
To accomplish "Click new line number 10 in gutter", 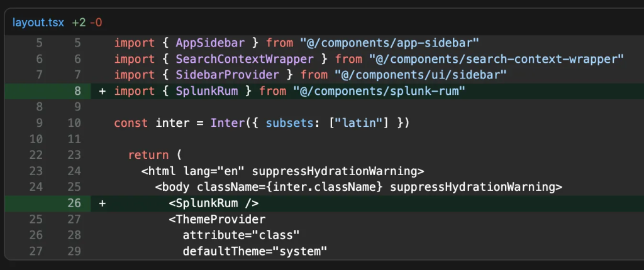I will click(x=74, y=123).
